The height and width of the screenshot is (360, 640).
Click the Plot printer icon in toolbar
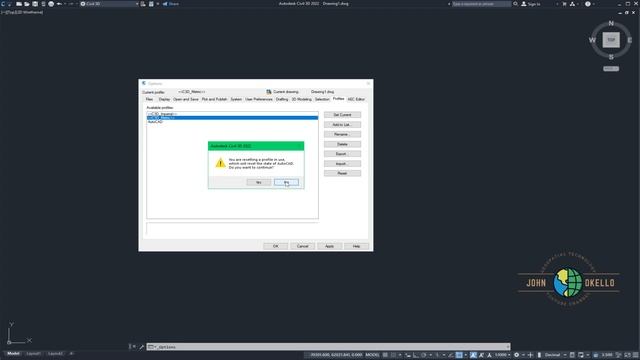click(51, 4)
